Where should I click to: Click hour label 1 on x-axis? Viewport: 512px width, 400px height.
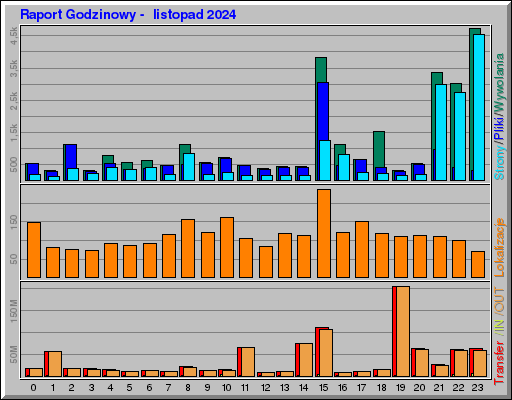click(x=53, y=388)
